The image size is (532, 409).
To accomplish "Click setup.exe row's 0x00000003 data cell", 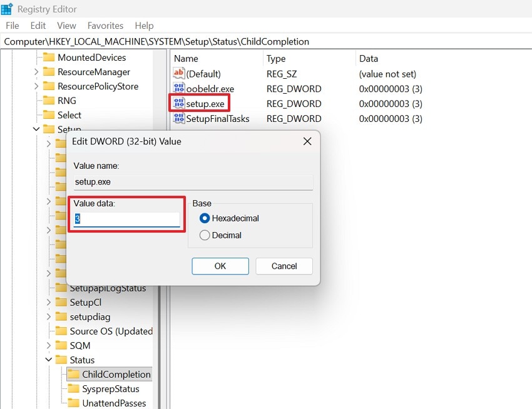I will coord(391,104).
